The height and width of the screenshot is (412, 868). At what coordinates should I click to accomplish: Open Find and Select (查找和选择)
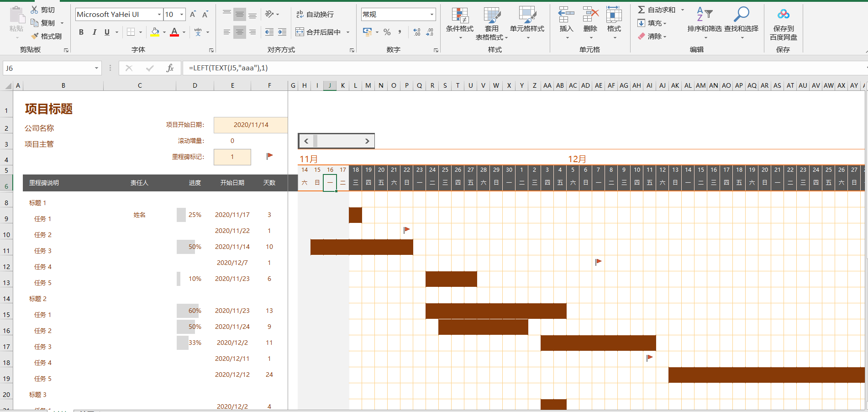741,23
